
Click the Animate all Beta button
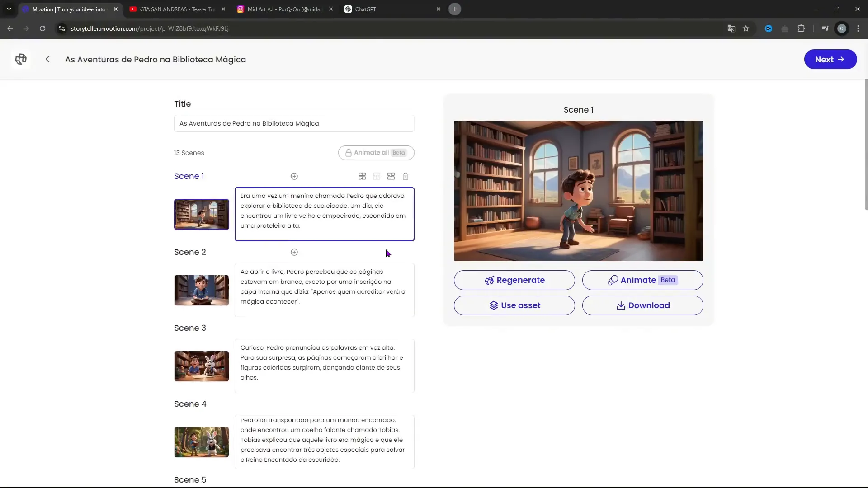pos(376,153)
